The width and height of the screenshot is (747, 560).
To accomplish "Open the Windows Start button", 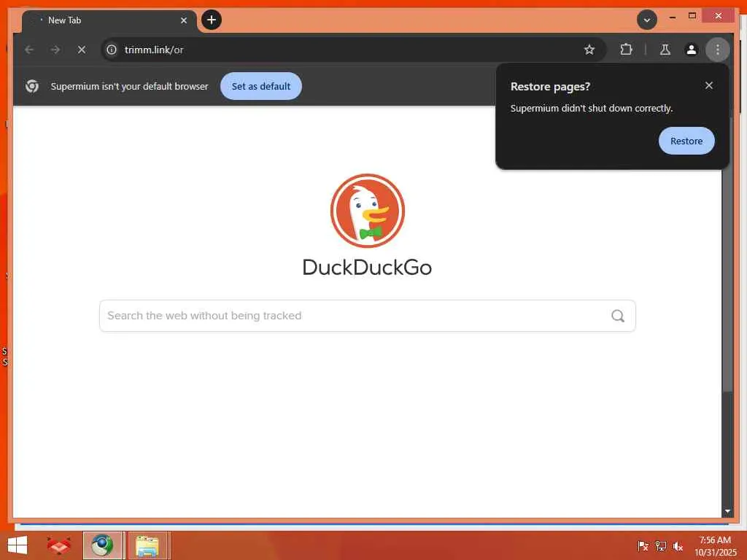I will (x=18, y=545).
